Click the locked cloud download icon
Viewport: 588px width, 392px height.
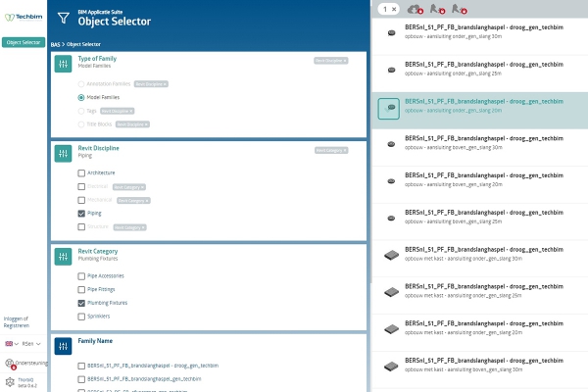[415, 9]
